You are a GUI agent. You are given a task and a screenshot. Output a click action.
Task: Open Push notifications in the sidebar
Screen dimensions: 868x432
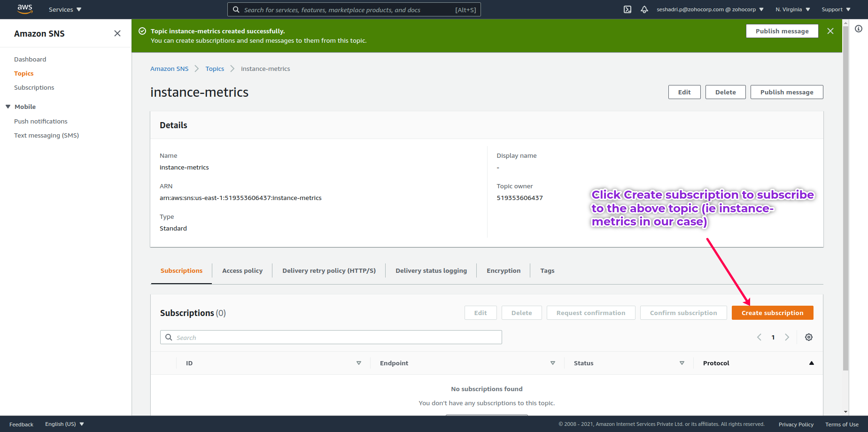[41, 121]
